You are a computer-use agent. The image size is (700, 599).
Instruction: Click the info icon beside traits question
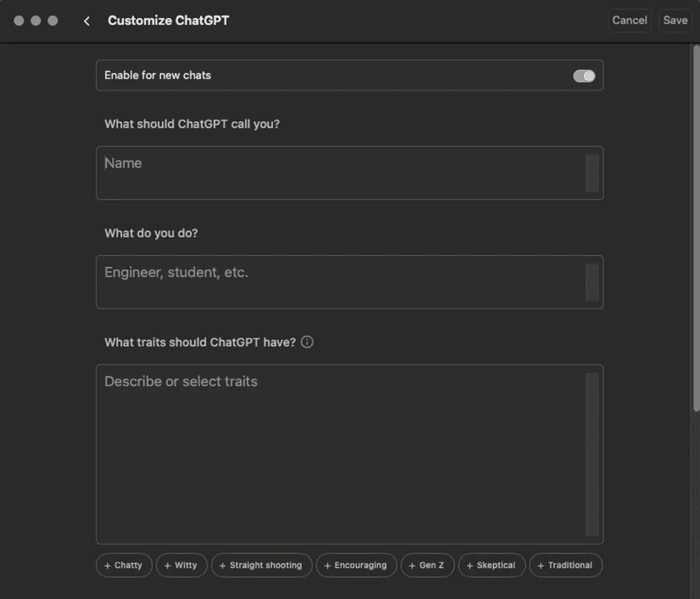[x=307, y=342]
